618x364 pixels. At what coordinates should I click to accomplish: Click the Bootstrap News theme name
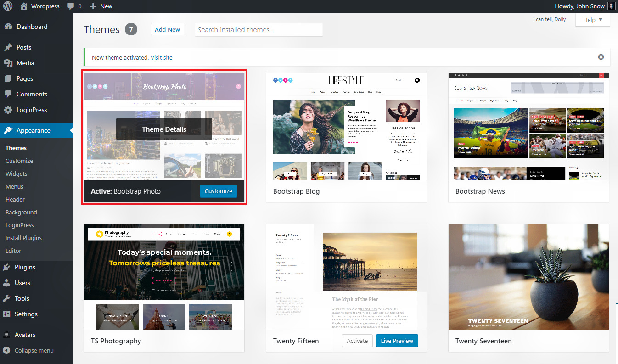(x=480, y=191)
